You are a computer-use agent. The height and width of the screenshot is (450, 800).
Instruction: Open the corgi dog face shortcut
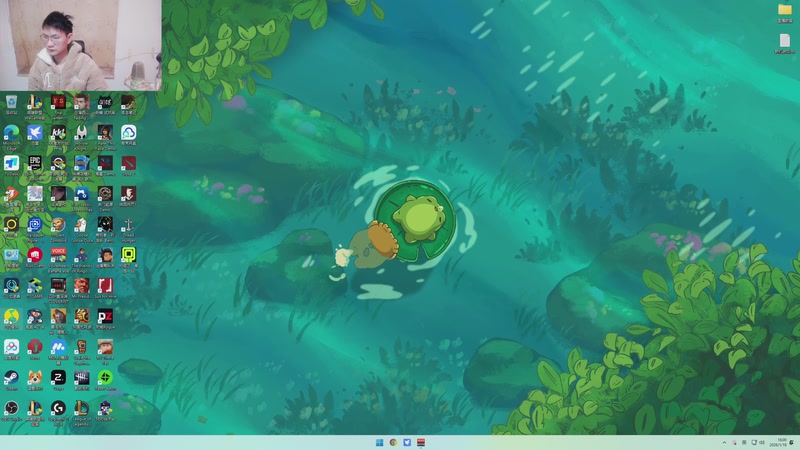tap(35, 379)
